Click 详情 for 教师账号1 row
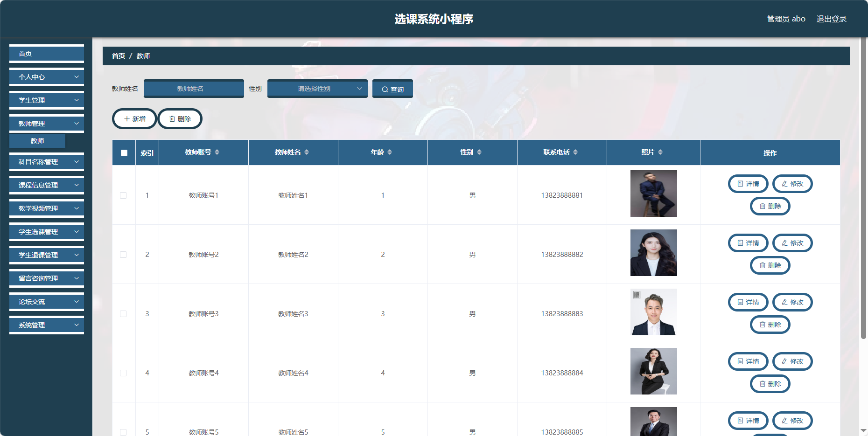 [748, 184]
